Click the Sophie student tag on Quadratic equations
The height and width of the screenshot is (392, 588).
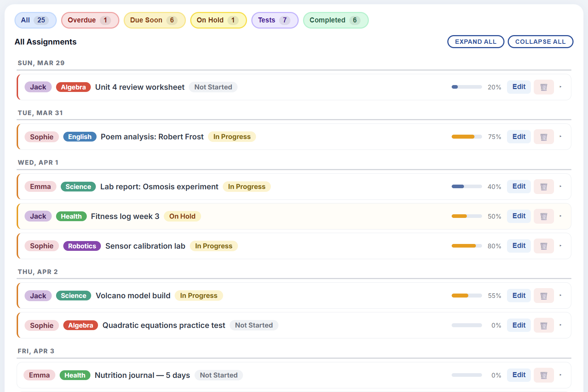[42, 325]
